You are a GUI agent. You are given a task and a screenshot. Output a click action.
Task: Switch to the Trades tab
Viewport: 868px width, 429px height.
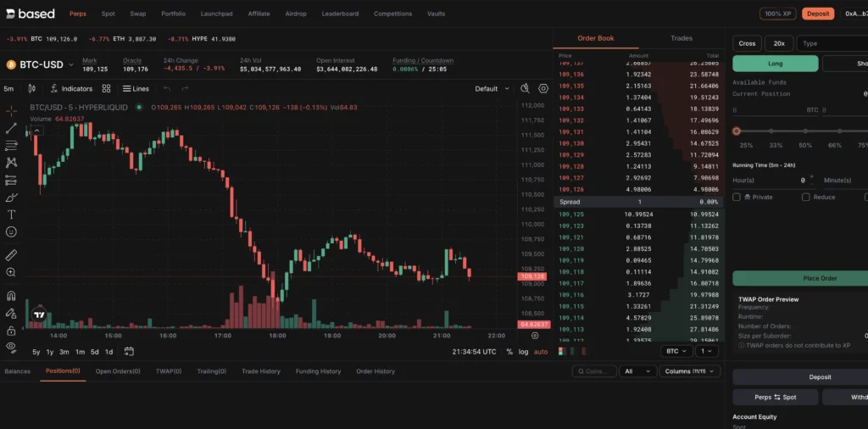(682, 38)
